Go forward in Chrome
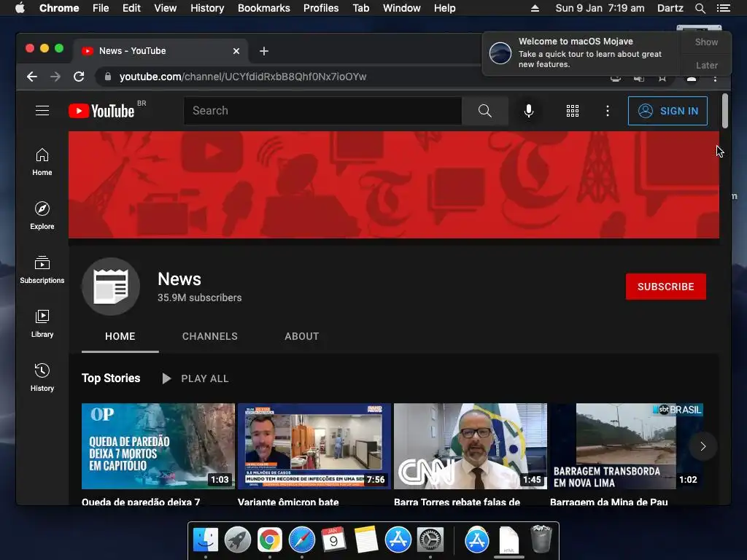 (x=55, y=77)
